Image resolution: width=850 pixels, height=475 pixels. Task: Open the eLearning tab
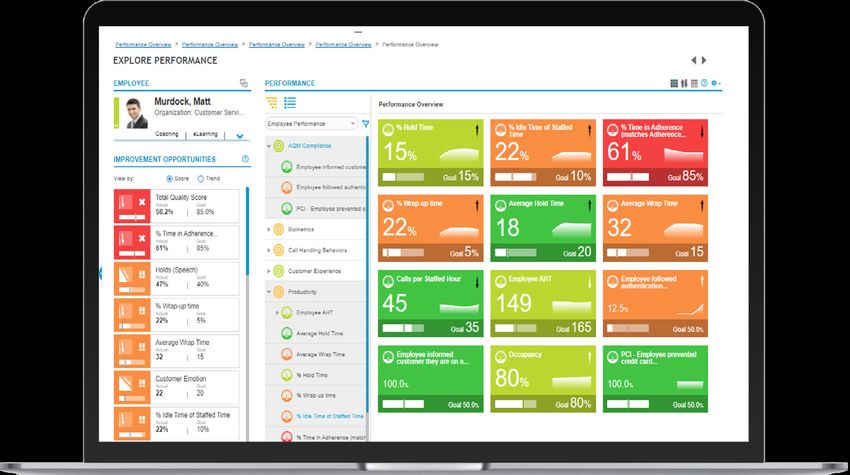(205, 133)
